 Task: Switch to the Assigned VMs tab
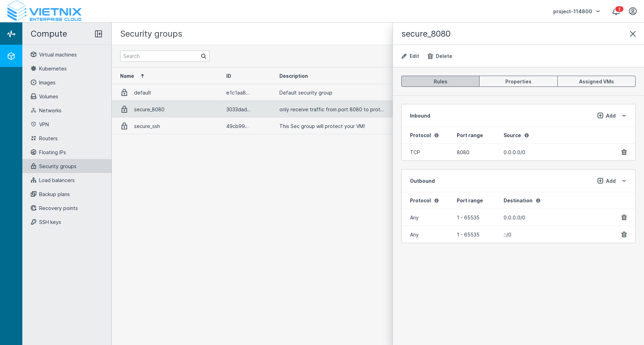(x=596, y=82)
